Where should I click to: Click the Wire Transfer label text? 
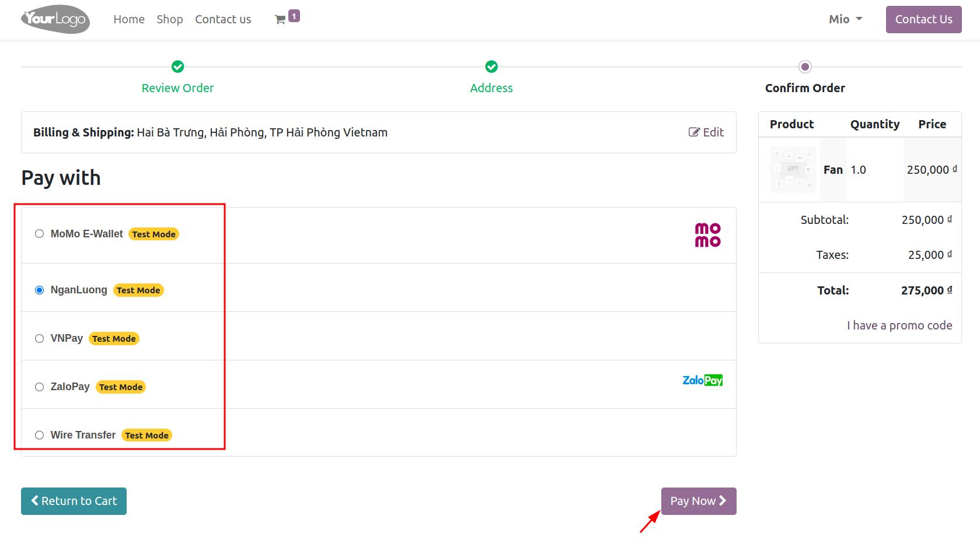[83, 435]
